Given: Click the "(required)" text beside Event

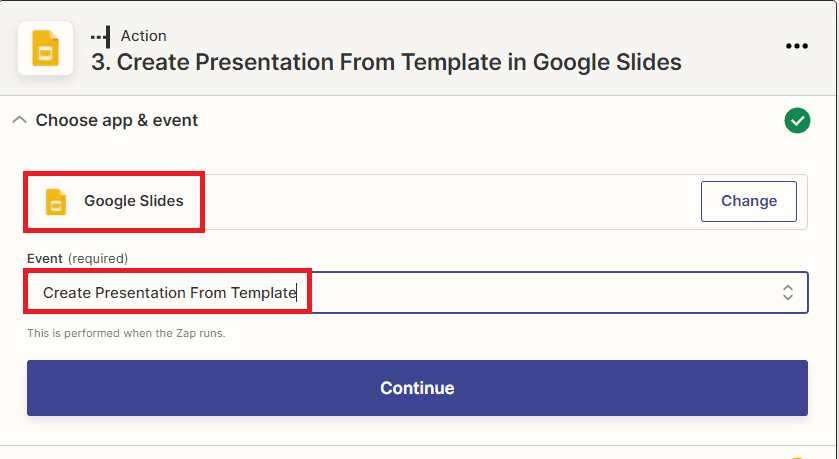Looking at the screenshot, I should point(98,258).
